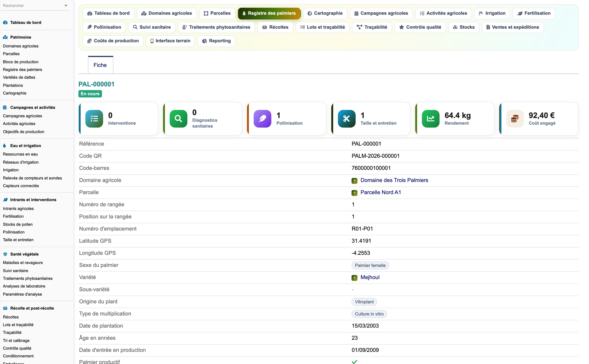This screenshot has height=364, width=589.
Task: Click the Culture in vitro tag
Action: click(x=369, y=314)
